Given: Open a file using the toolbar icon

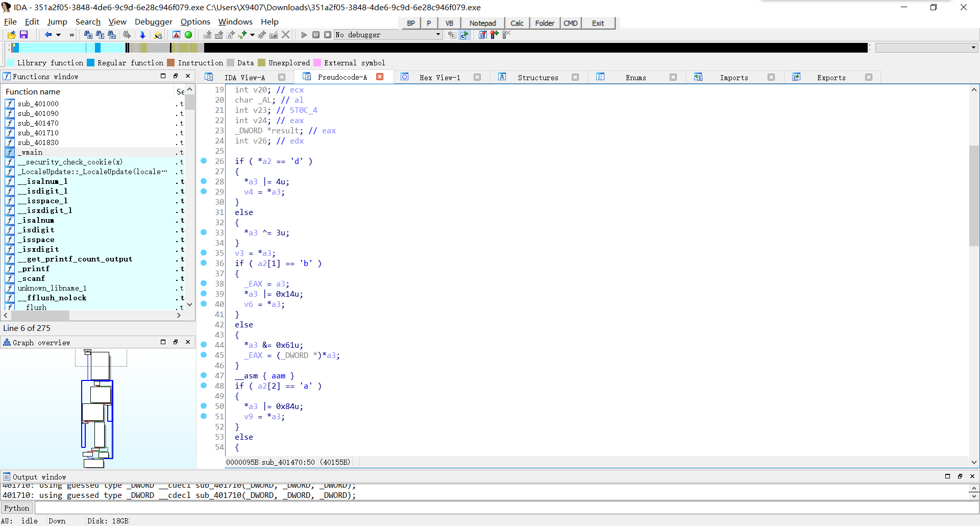Looking at the screenshot, I should tap(11, 35).
